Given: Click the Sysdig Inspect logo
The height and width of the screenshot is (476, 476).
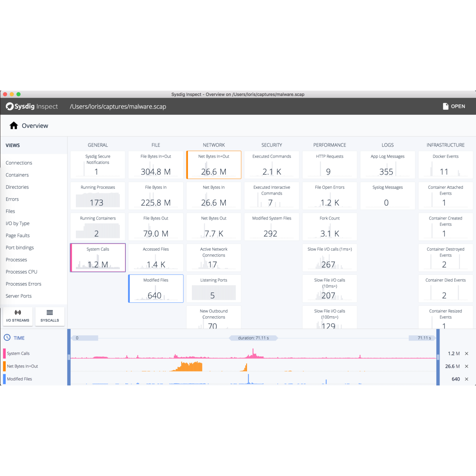Looking at the screenshot, I should (x=32, y=107).
